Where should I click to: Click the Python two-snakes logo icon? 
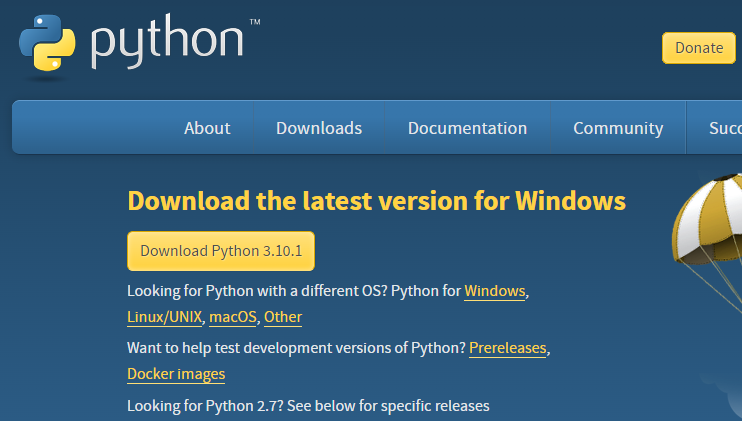47,43
